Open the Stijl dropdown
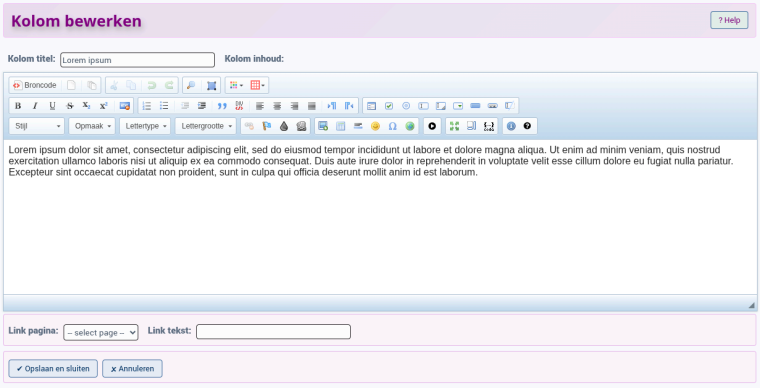Image resolution: width=760 pixels, height=388 pixels. pyautogui.click(x=36, y=126)
